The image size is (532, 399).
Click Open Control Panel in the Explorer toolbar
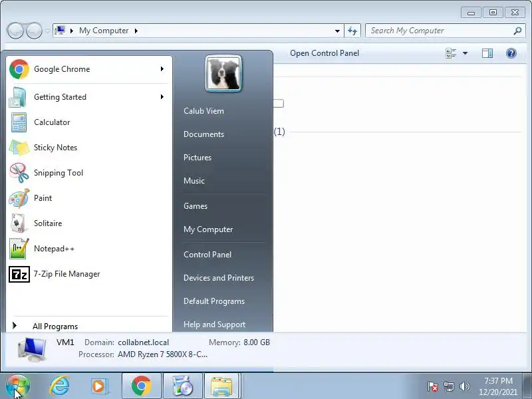click(325, 53)
